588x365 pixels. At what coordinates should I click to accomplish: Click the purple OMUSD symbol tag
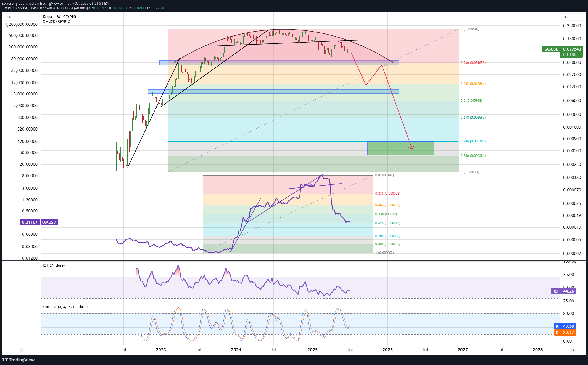[49, 222]
